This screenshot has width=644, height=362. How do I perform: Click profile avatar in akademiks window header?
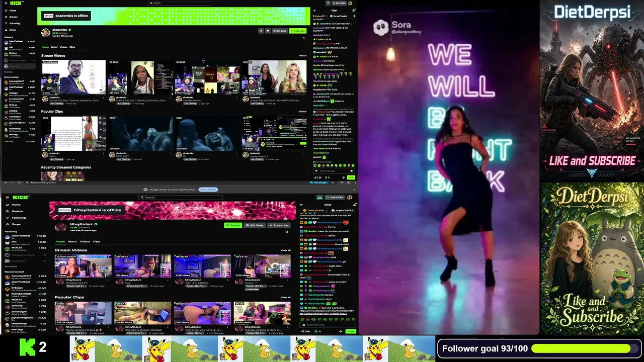(x=350, y=3)
